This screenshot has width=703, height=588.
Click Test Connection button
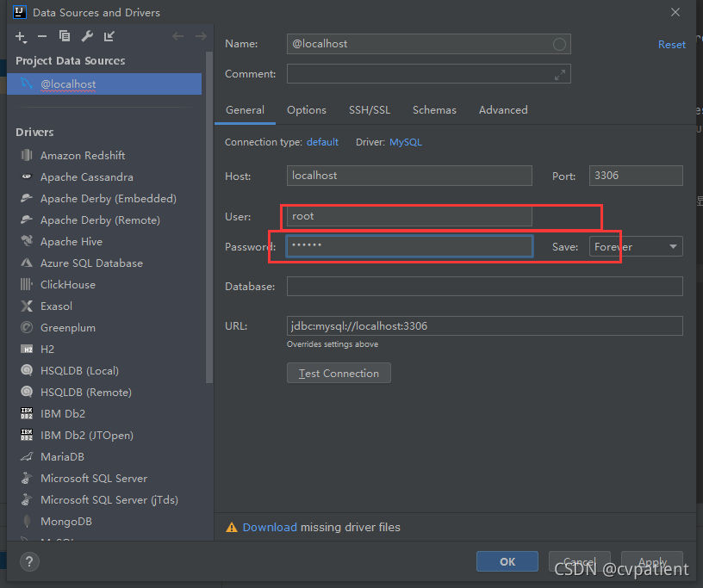pyautogui.click(x=339, y=373)
